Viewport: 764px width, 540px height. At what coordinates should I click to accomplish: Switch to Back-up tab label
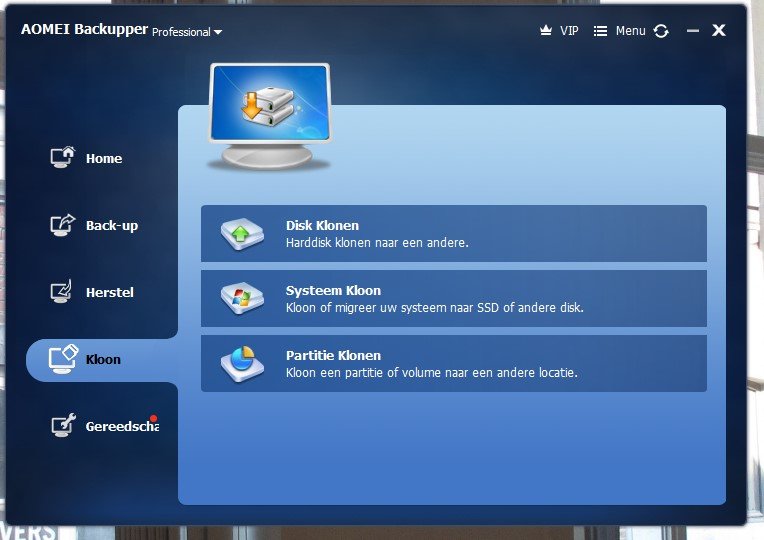click(112, 226)
